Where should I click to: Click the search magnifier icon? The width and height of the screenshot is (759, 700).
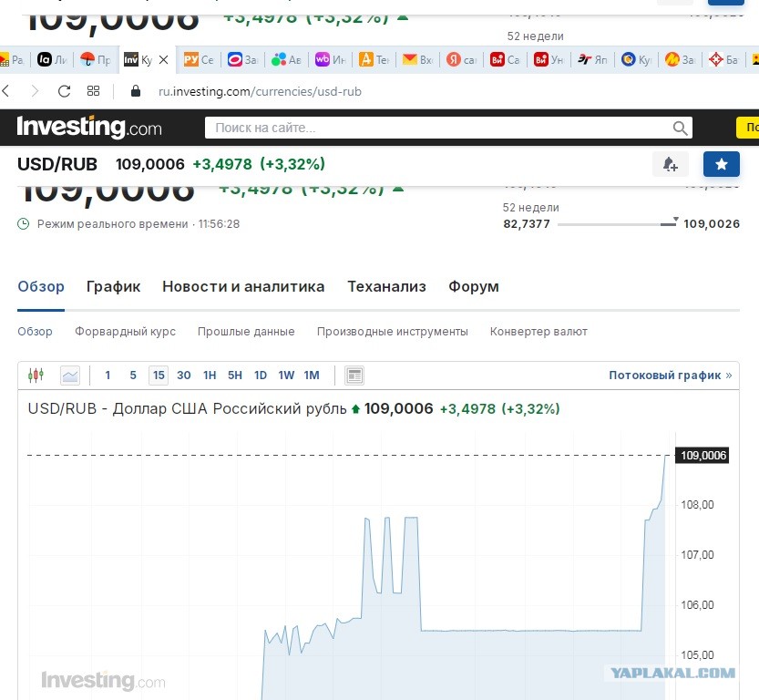coord(680,129)
